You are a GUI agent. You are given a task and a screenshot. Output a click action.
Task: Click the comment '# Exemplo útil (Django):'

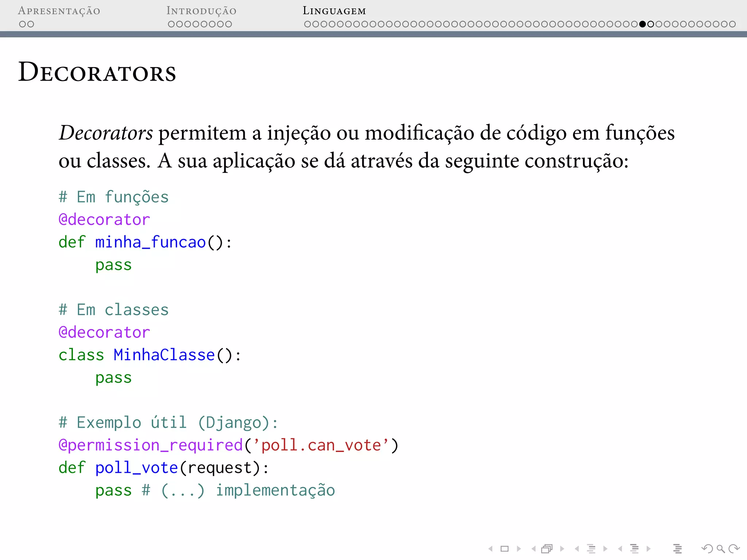(x=169, y=423)
